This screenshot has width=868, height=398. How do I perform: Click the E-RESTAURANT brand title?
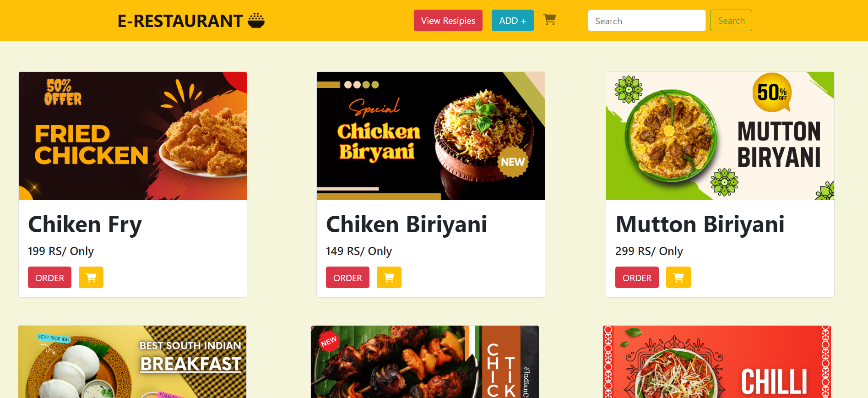click(180, 21)
